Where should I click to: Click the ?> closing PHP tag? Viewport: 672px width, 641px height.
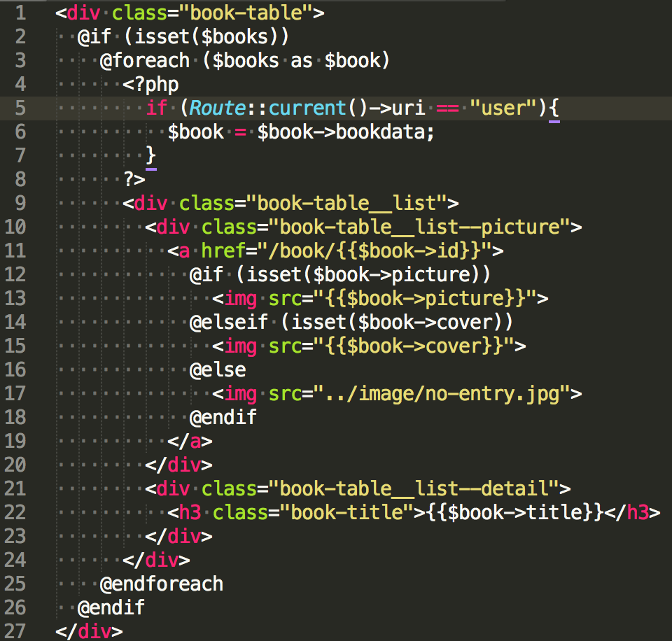pos(134,179)
